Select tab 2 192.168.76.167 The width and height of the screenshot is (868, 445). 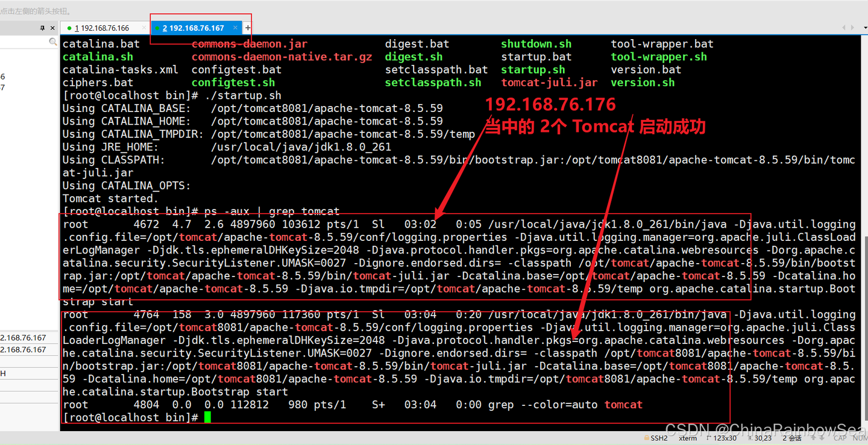coord(193,28)
